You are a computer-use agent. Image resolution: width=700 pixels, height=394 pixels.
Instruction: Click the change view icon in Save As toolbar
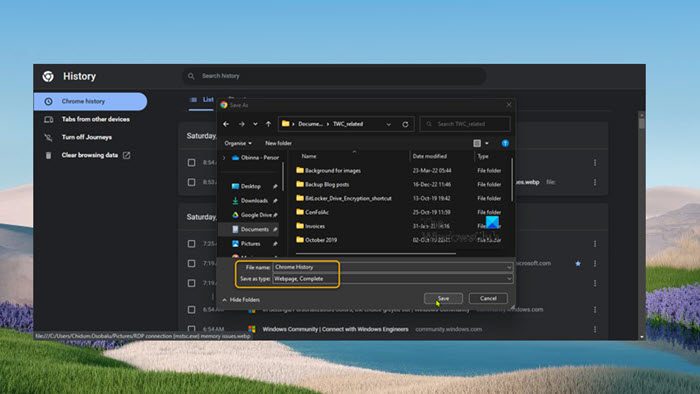point(477,143)
